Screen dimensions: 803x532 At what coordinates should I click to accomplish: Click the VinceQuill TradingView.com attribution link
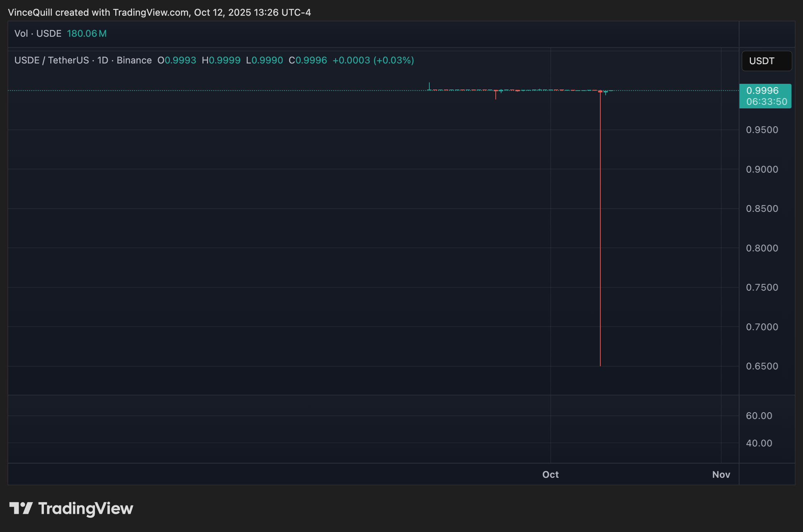pyautogui.click(x=160, y=12)
